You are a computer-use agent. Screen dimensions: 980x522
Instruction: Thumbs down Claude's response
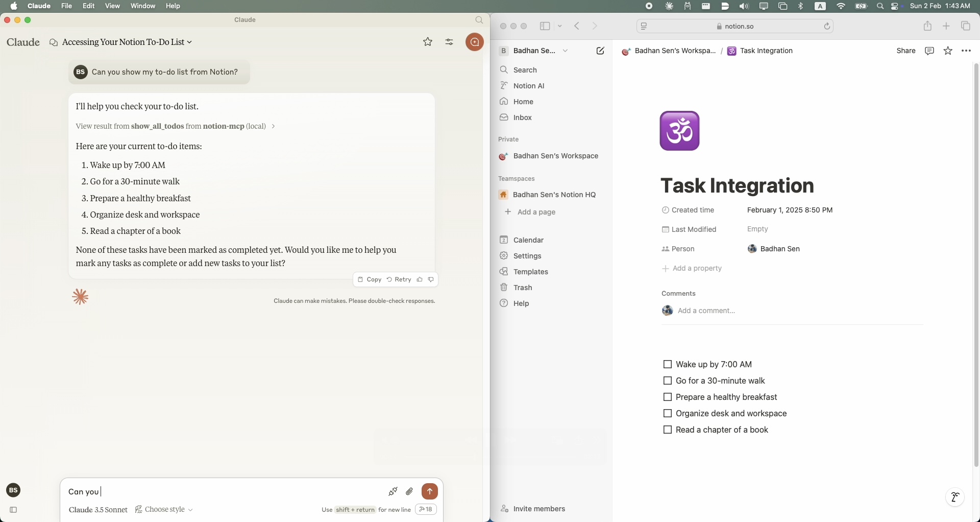pos(431,280)
